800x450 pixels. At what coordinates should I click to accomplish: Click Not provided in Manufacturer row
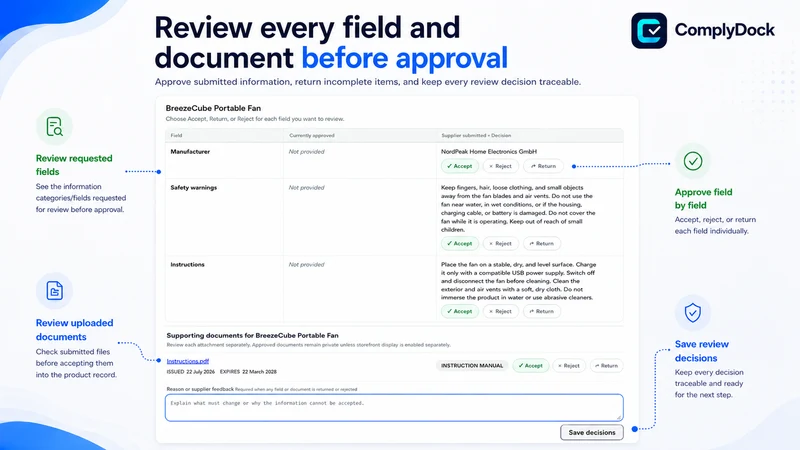coord(306,152)
